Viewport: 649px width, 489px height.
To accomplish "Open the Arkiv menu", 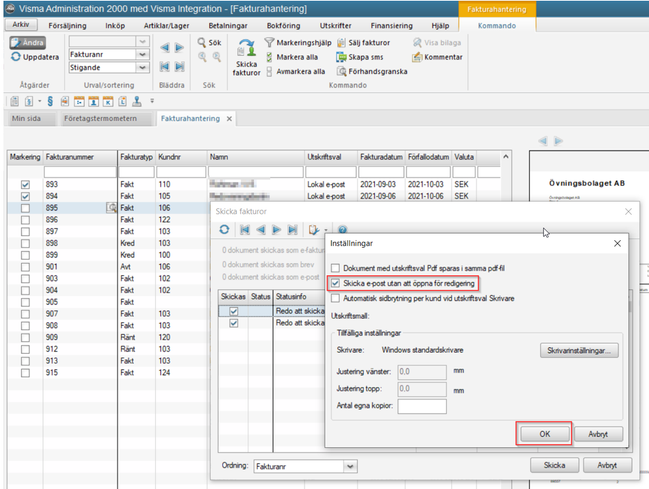I will pos(21,25).
